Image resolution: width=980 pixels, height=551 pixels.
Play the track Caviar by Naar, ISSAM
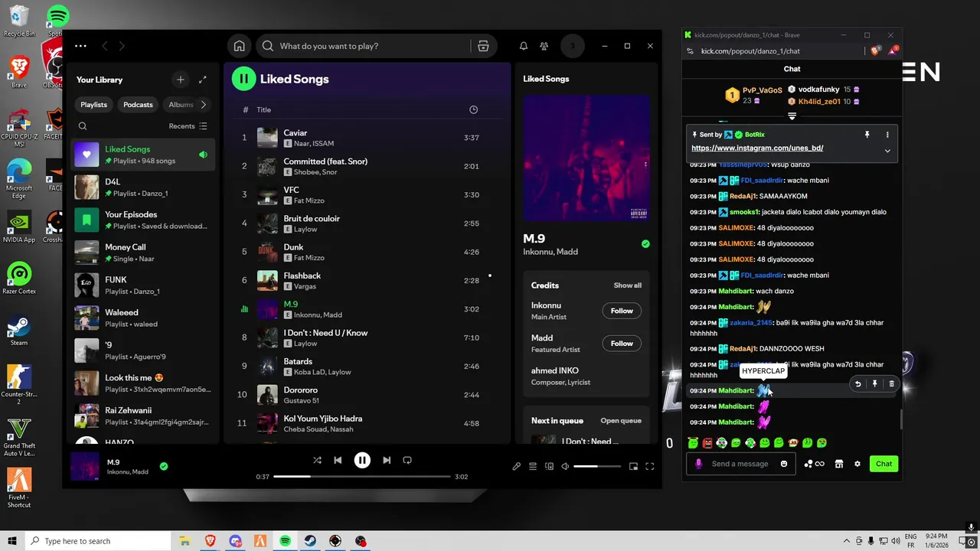point(367,138)
